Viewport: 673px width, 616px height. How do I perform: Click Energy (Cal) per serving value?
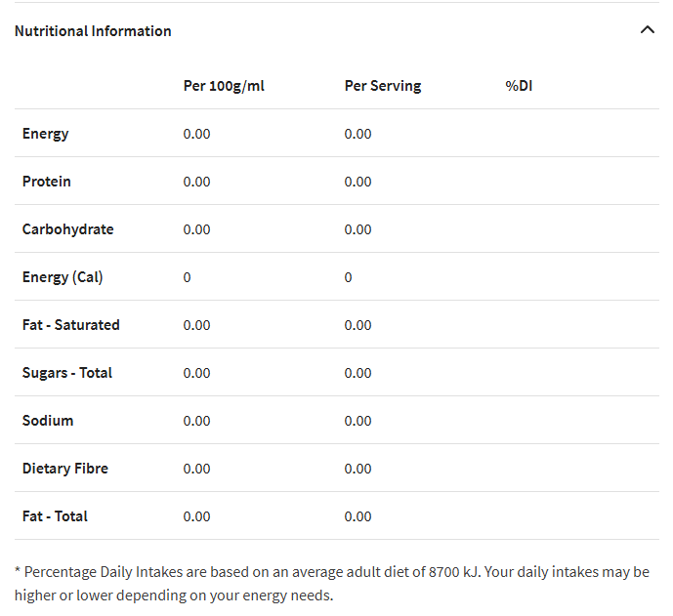click(348, 277)
